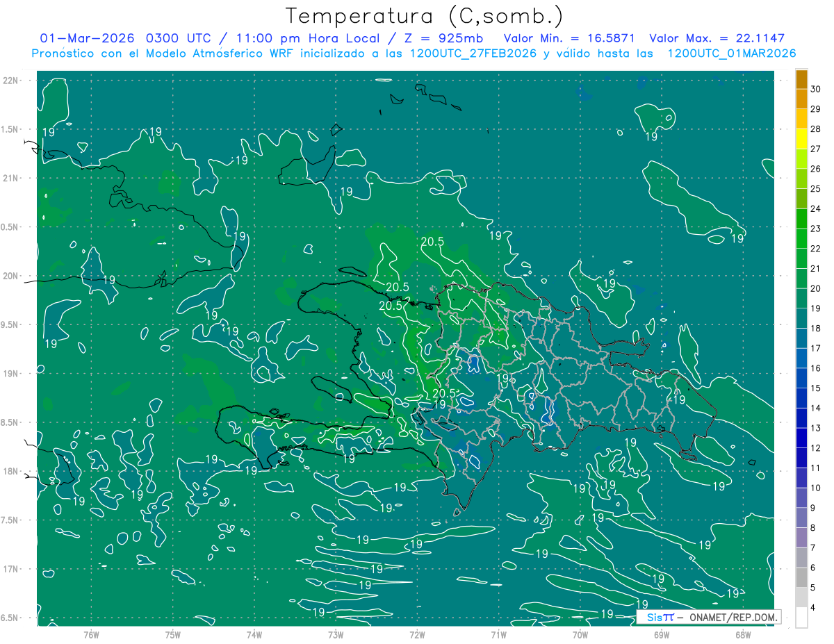The height and width of the screenshot is (644, 834).
Task: Click the '18N' latitude axis label
Action: click(12, 472)
